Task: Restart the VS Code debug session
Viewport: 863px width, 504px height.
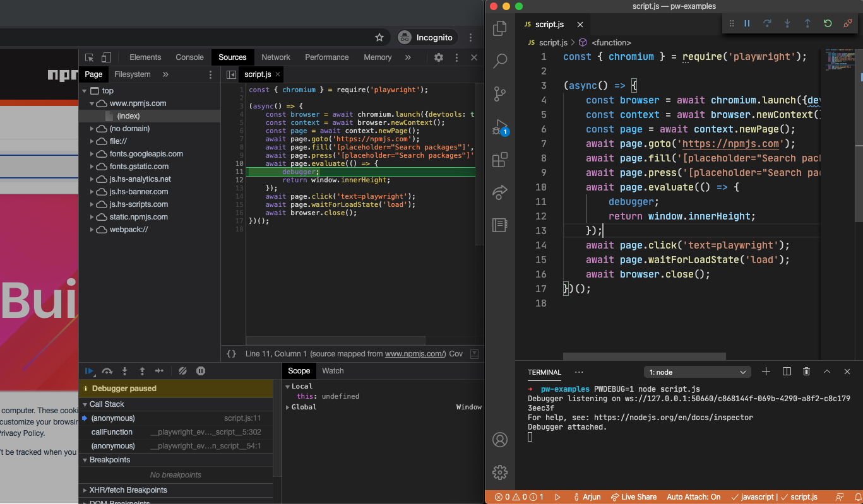Action: coord(828,23)
